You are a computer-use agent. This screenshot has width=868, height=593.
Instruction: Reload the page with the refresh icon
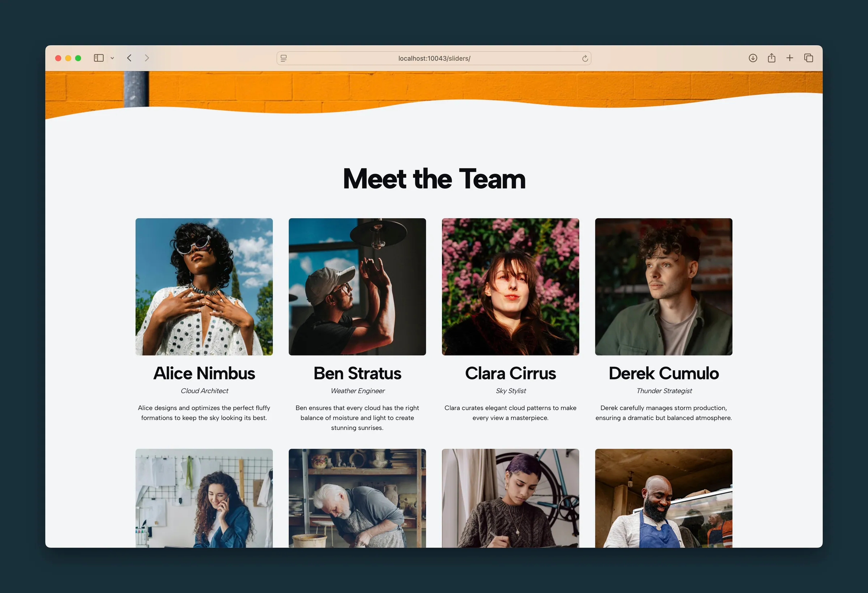point(585,58)
